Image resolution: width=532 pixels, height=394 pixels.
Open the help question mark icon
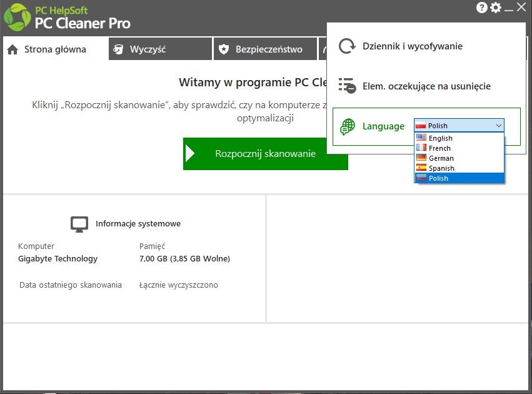click(481, 8)
